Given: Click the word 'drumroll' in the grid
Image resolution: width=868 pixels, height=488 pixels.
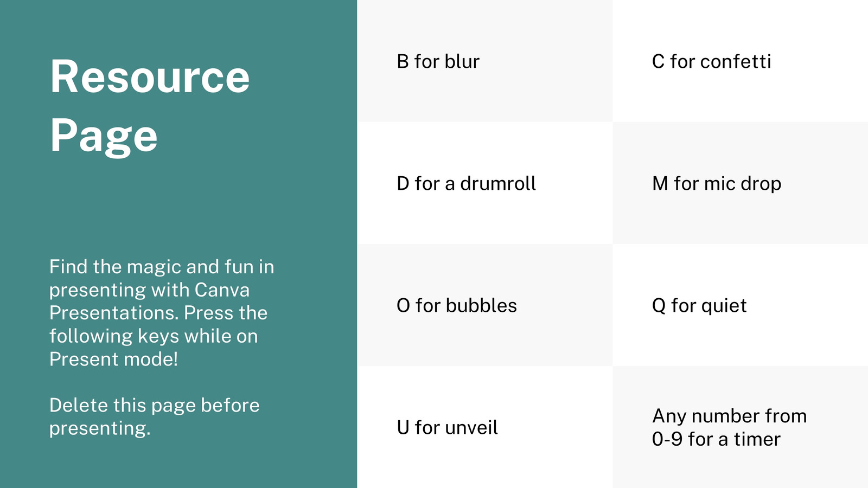Looking at the screenshot, I should point(498,183).
